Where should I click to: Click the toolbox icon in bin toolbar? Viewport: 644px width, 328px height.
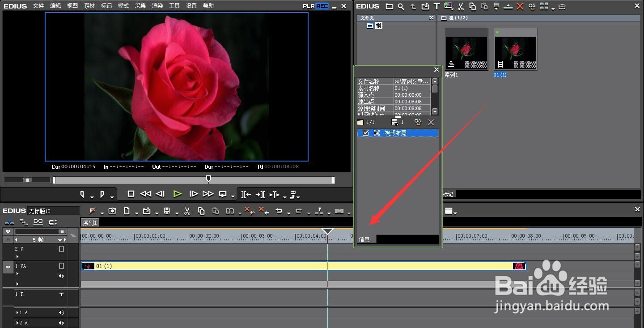click(562, 6)
